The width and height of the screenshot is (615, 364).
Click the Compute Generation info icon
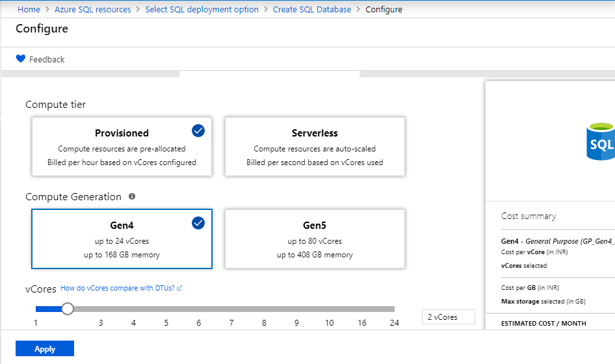click(x=132, y=196)
